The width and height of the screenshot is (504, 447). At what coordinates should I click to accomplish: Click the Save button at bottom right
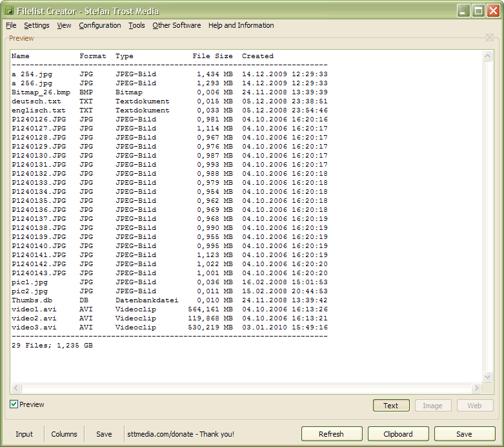coord(465,434)
